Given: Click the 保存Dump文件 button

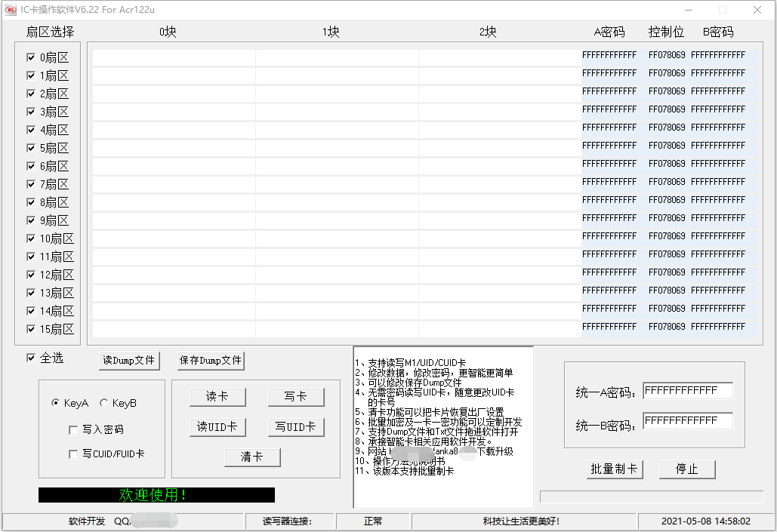Looking at the screenshot, I should (211, 361).
